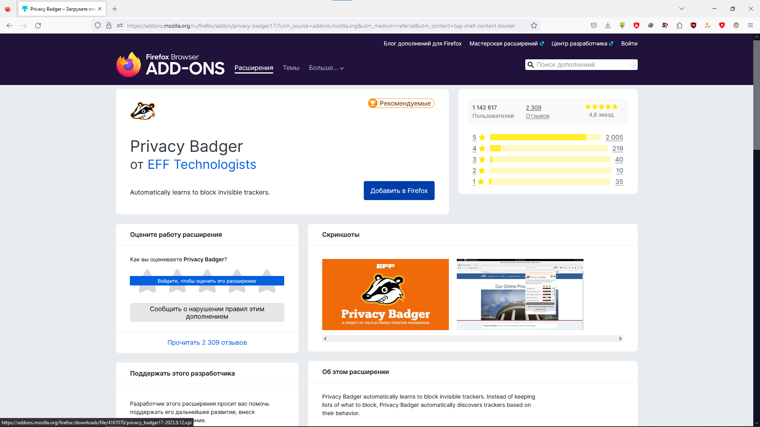
Task: Show site security padlock info
Action: [x=109, y=26]
